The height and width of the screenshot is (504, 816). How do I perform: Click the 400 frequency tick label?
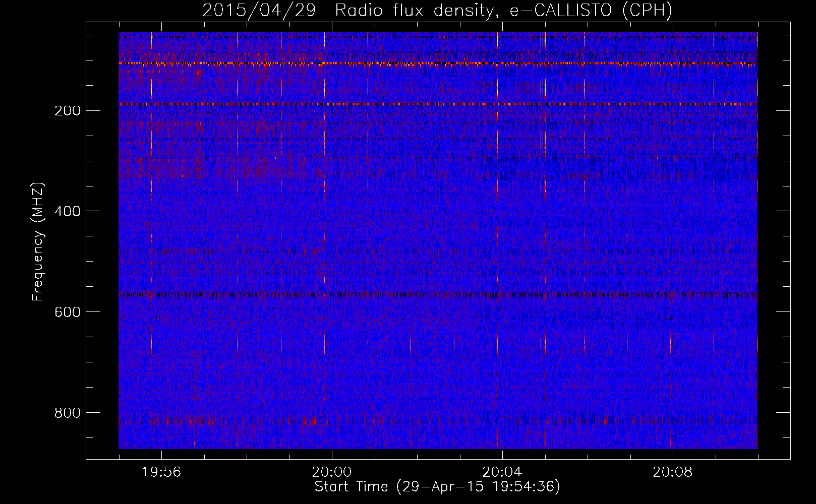(67, 211)
